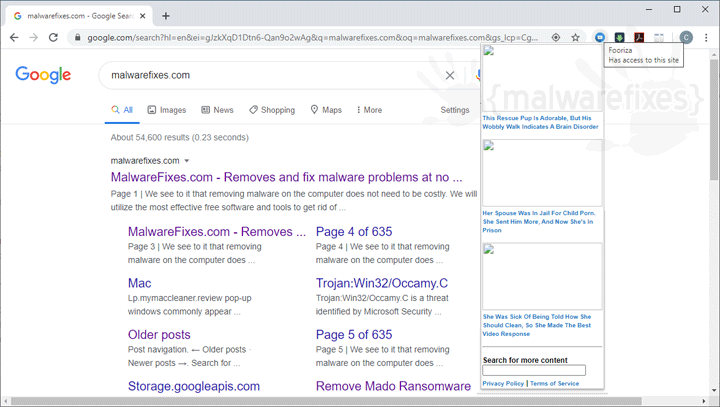Expand dropdown arrow next to malwarefixes.com cite
The width and height of the screenshot is (720, 407).
pos(187,161)
